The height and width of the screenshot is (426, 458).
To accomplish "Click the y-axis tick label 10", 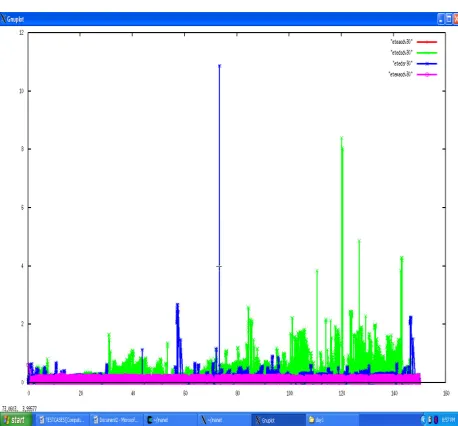I will 22,91.
